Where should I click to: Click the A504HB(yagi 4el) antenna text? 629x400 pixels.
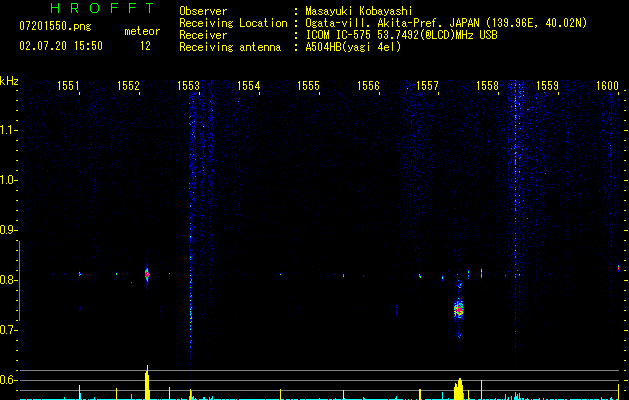[x=353, y=47]
